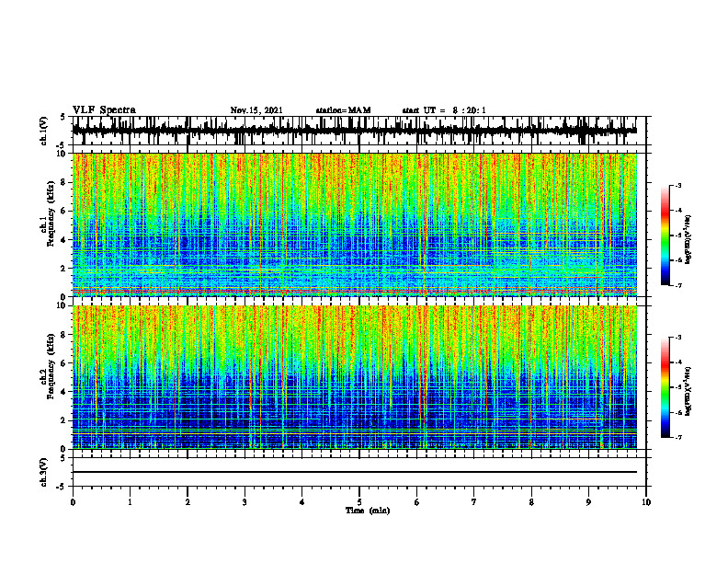Click the ch.1 frequency tick label "2"
Viewport: 728px width, 563px height.
(x=64, y=269)
